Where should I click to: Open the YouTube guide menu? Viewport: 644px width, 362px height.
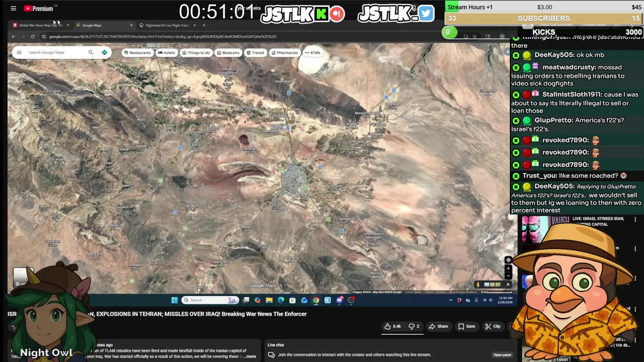[14, 8]
